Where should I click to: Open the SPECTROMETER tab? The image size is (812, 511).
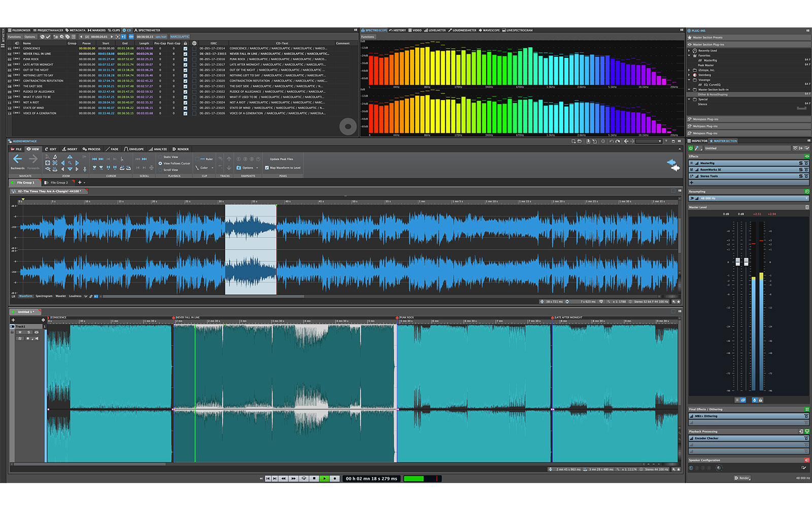pyautogui.click(x=147, y=30)
